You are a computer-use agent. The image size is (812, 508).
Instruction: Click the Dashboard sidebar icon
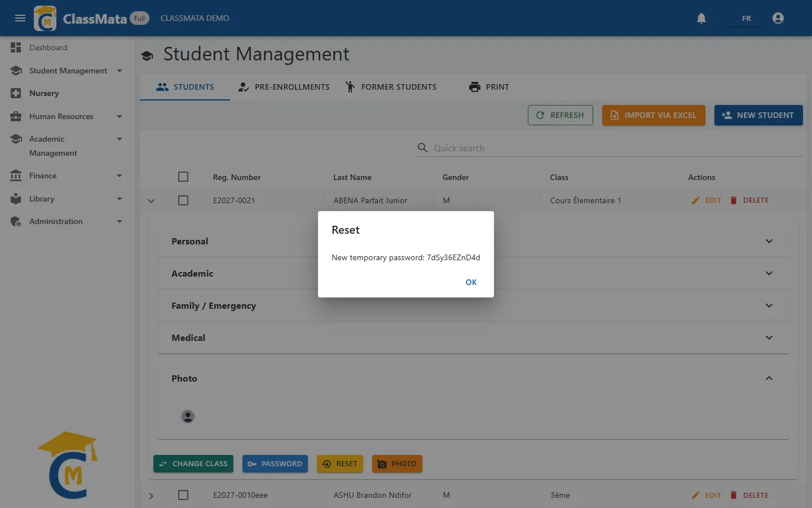[16, 47]
